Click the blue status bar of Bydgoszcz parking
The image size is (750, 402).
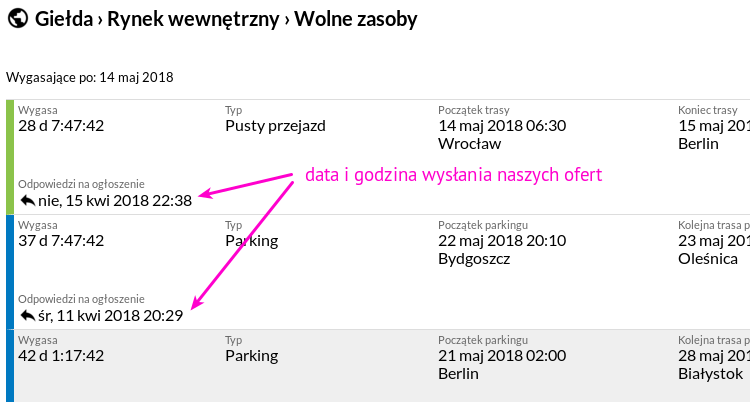(10, 272)
